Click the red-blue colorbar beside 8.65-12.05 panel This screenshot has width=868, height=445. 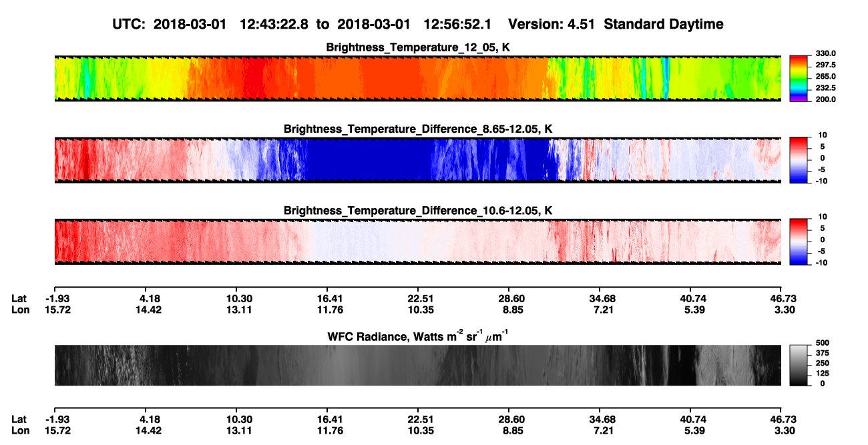(x=799, y=160)
